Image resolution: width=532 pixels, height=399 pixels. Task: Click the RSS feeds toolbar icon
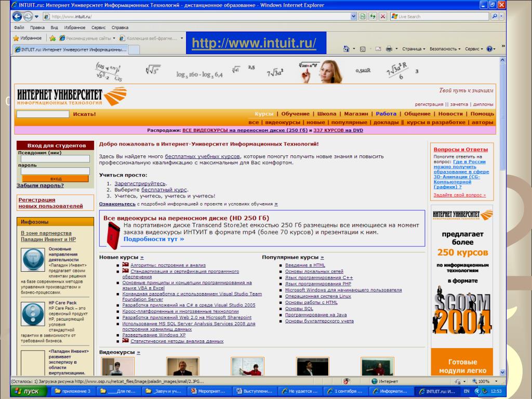pyautogui.click(x=363, y=49)
